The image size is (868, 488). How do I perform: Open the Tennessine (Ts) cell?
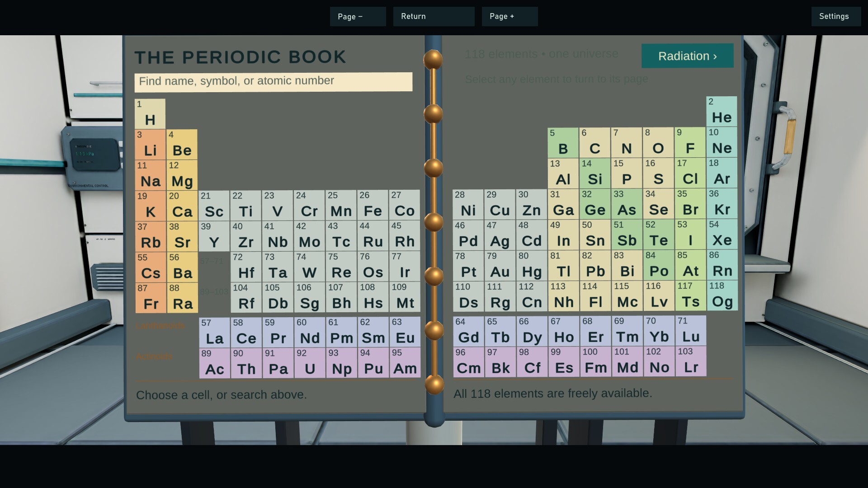point(690,296)
